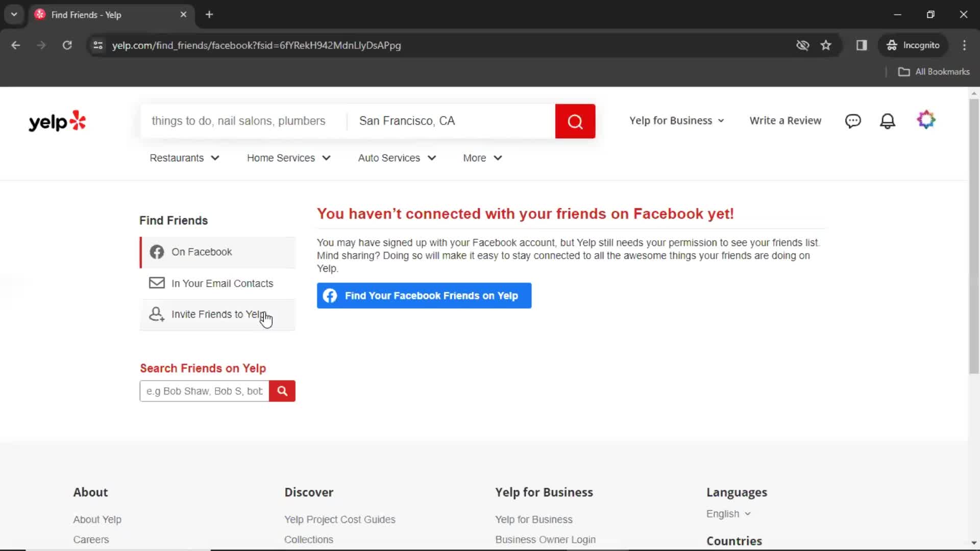
Task: Click the Write a Review link
Action: pos(785,120)
